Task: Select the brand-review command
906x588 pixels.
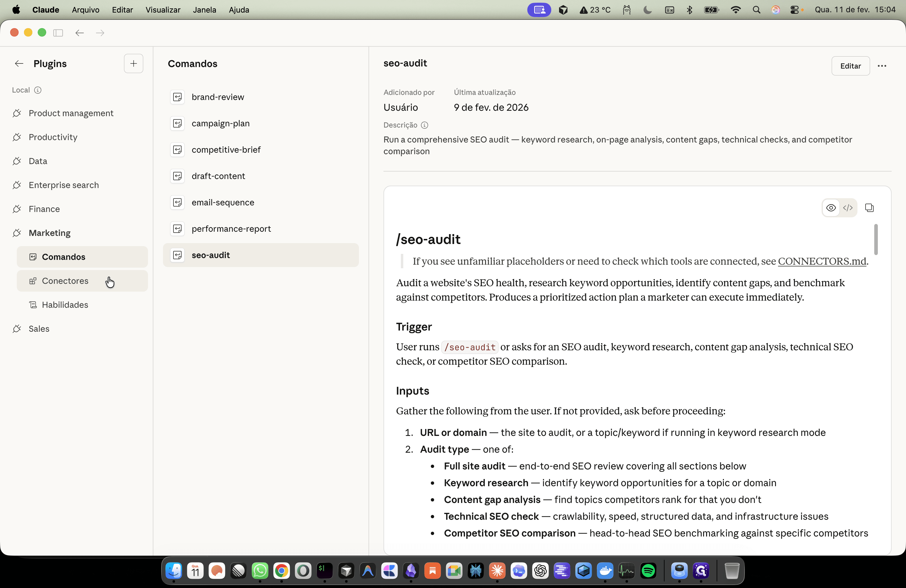Action: pyautogui.click(x=261, y=97)
